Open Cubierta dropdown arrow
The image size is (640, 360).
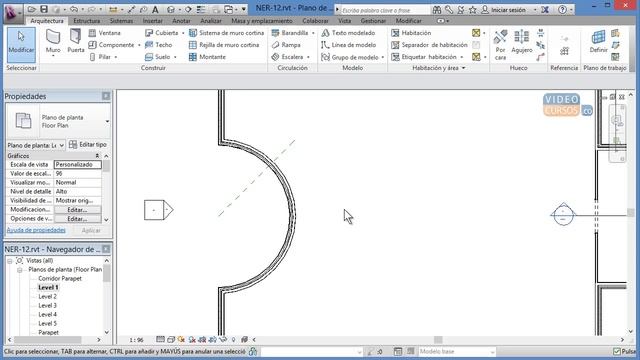point(183,33)
